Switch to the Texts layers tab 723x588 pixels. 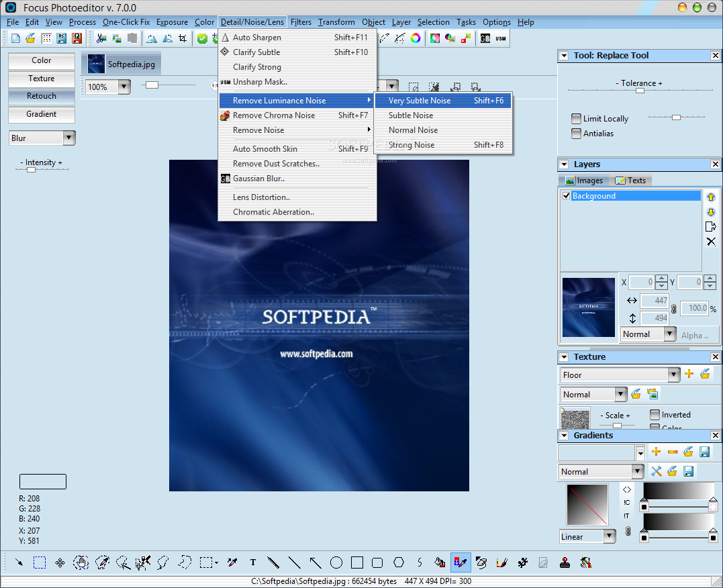tap(631, 181)
